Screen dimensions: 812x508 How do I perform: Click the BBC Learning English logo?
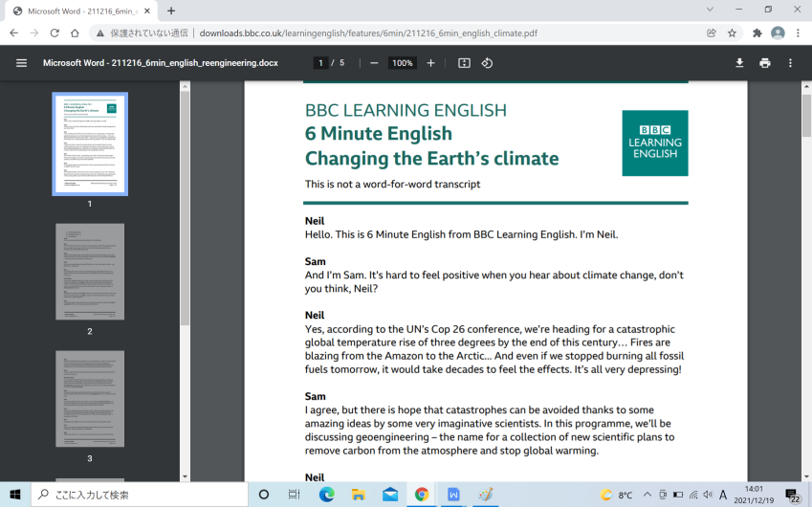(x=655, y=143)
